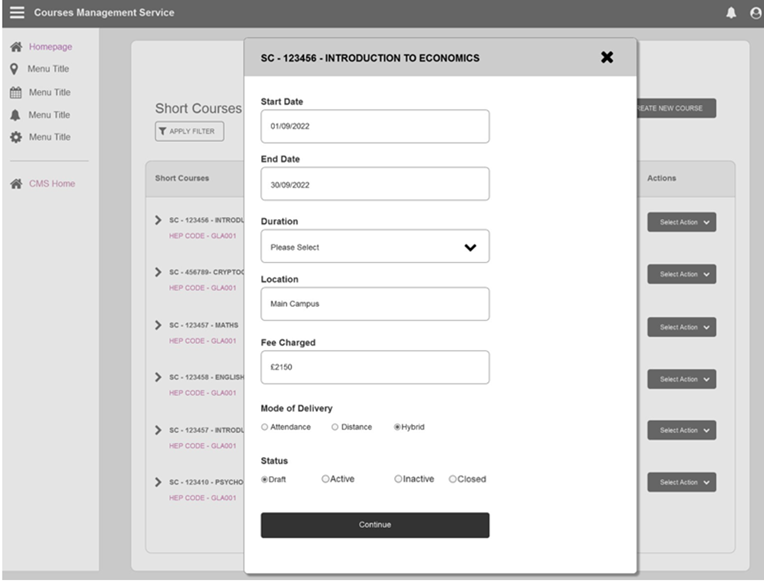This screenshot has width=764, height=582.
Task: Click the gear icon in sidebar
Action: tap(16, 137)
